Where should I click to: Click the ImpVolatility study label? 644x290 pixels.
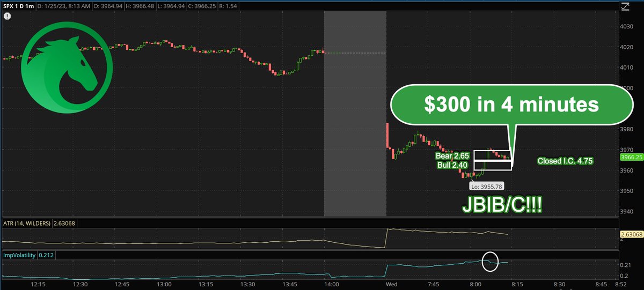point(19,255)
